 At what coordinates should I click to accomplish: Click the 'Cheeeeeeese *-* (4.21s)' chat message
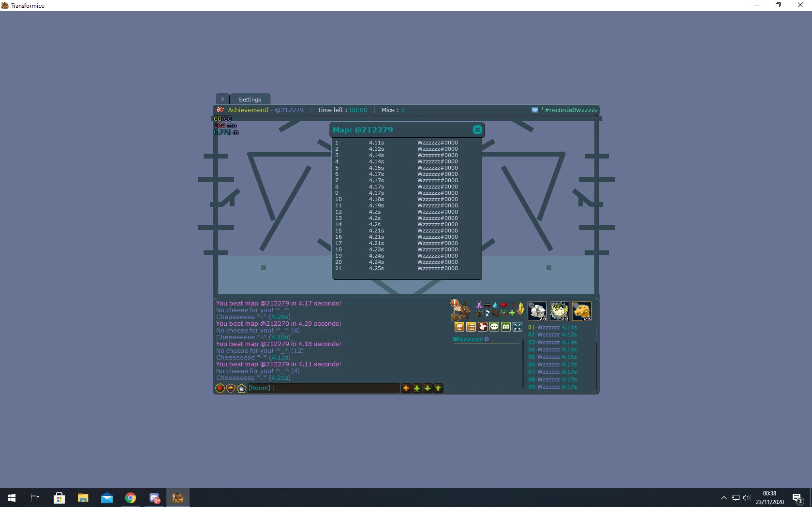point(253,378)
